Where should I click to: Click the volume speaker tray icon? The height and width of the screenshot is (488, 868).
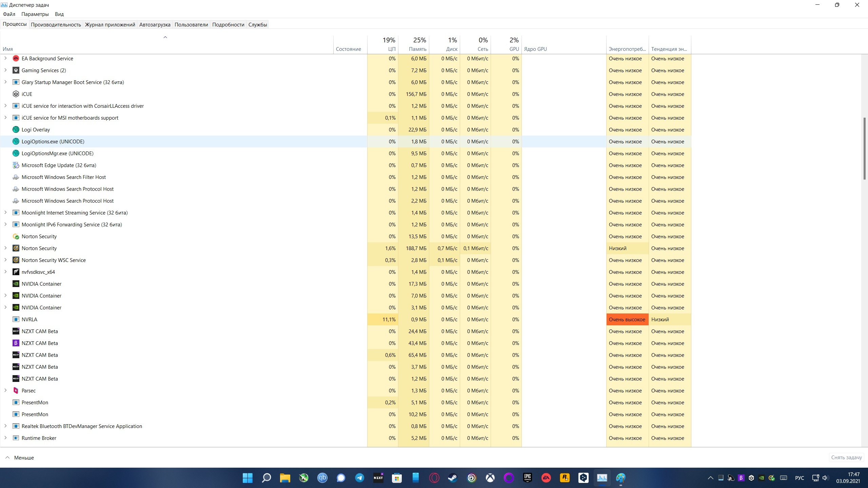825,478
